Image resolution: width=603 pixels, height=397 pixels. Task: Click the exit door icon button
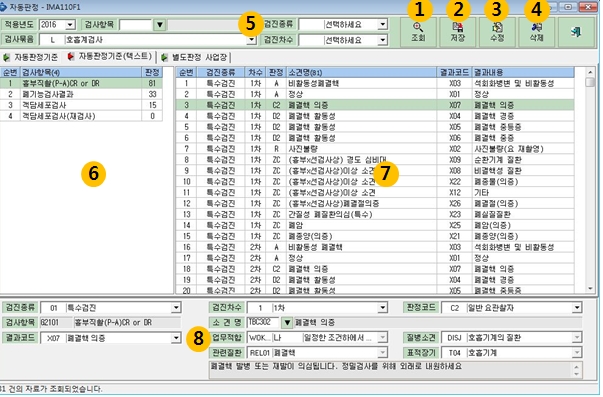[576, 32]
